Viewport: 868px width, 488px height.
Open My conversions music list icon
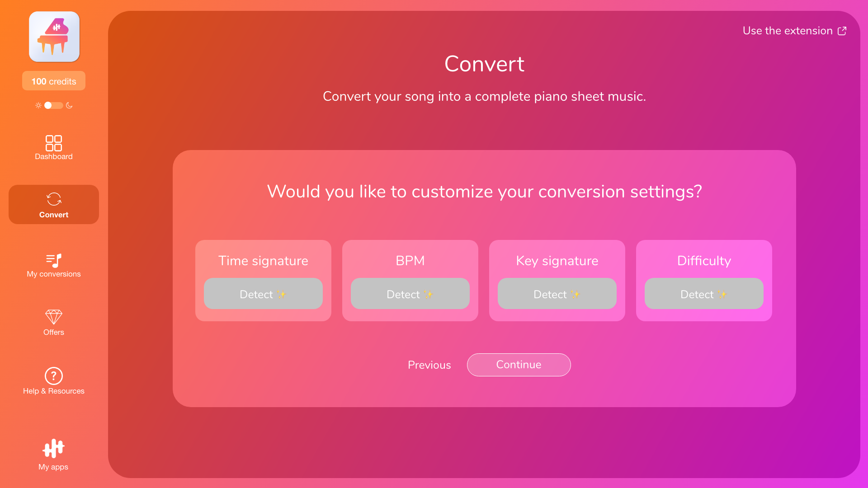pyautogui.click(x=54, y=260)
